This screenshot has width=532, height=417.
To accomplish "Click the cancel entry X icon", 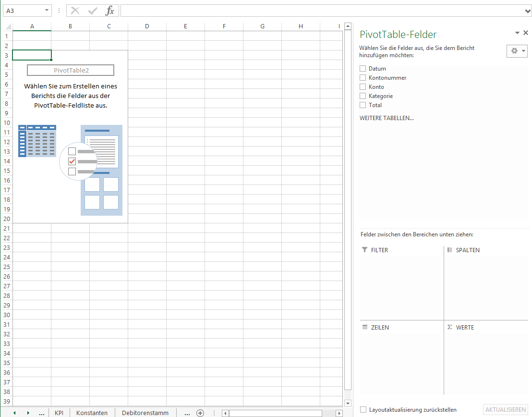I will [x=75, y=11].
